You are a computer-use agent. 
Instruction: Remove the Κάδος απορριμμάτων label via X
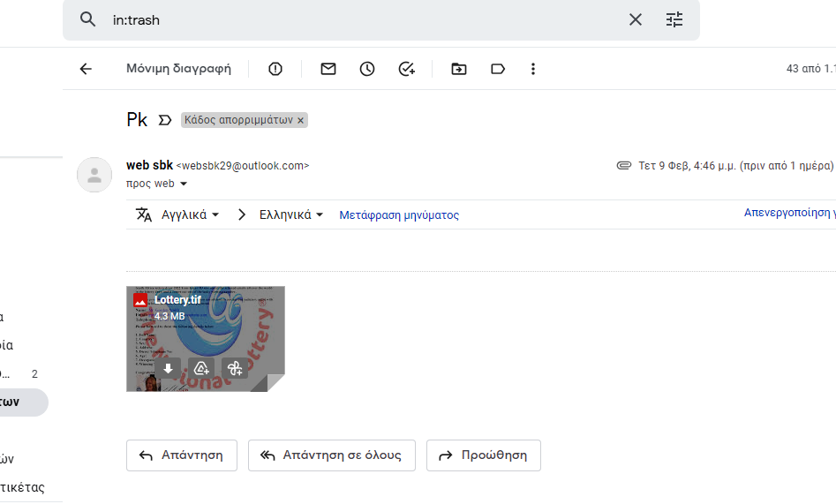300,120
